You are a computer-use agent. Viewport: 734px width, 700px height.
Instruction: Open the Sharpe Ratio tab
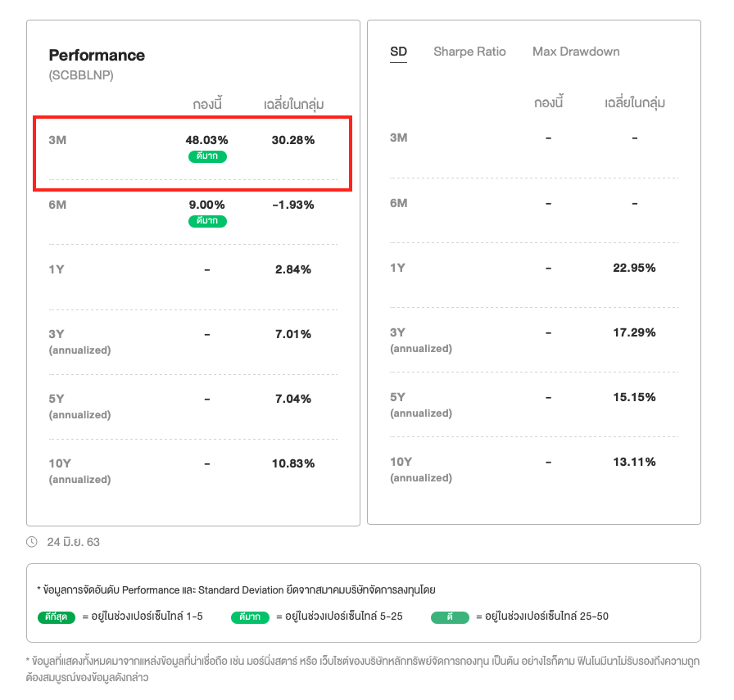(x=469, y=52)
